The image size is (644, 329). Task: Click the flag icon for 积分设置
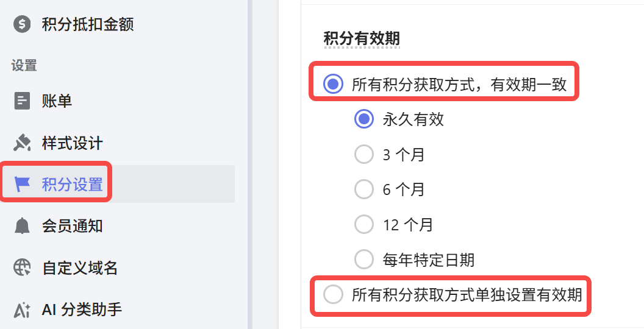(22, 184)
